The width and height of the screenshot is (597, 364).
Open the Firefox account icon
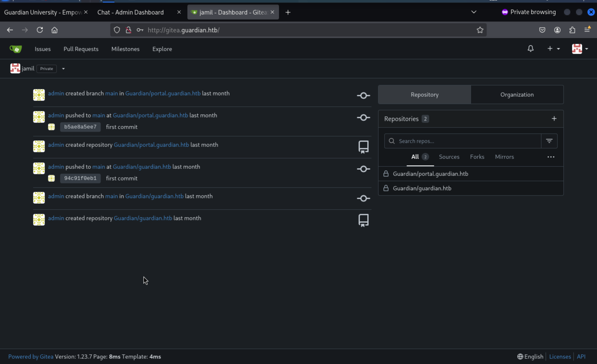[557, 30]
